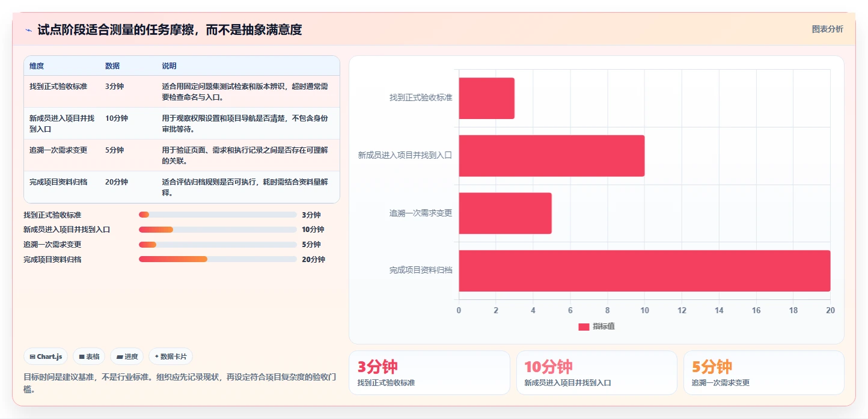Click the 图表分析 label in the header
868x419 pixels.
(x=827, y=29)
